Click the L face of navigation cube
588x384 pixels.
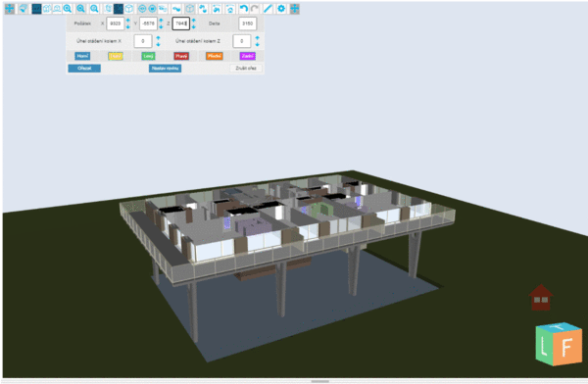tap(544, 346)
